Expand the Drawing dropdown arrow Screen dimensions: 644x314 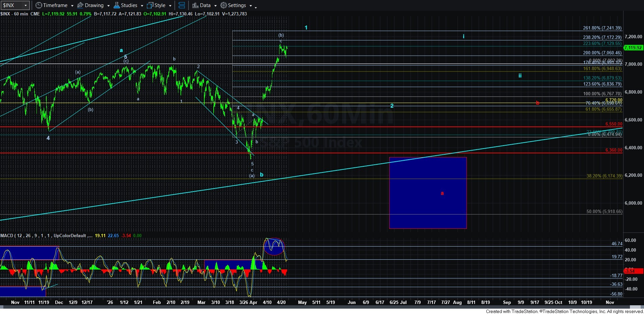pos(108,6)
